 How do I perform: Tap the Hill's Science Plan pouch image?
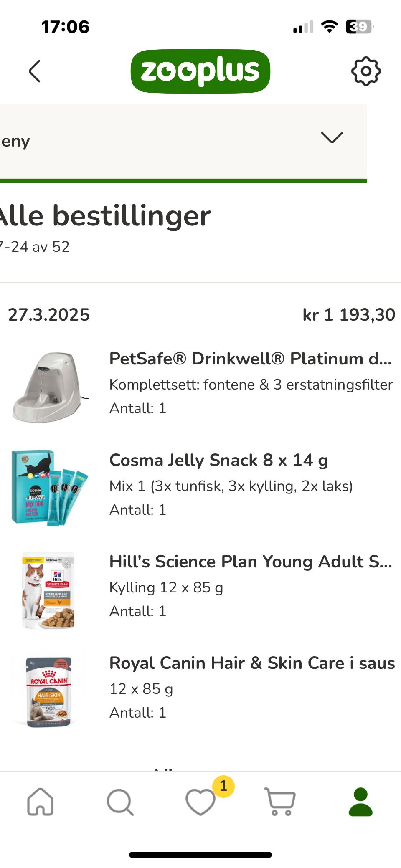(49, 590)
